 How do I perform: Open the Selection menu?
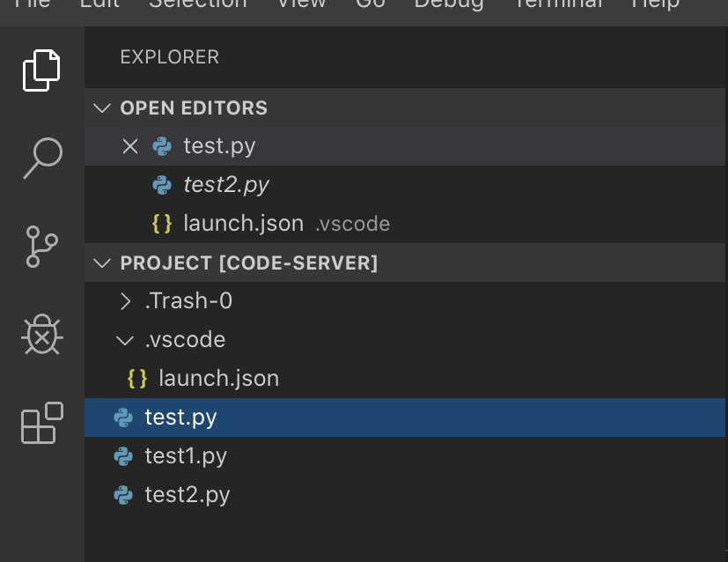click(197, 4)
